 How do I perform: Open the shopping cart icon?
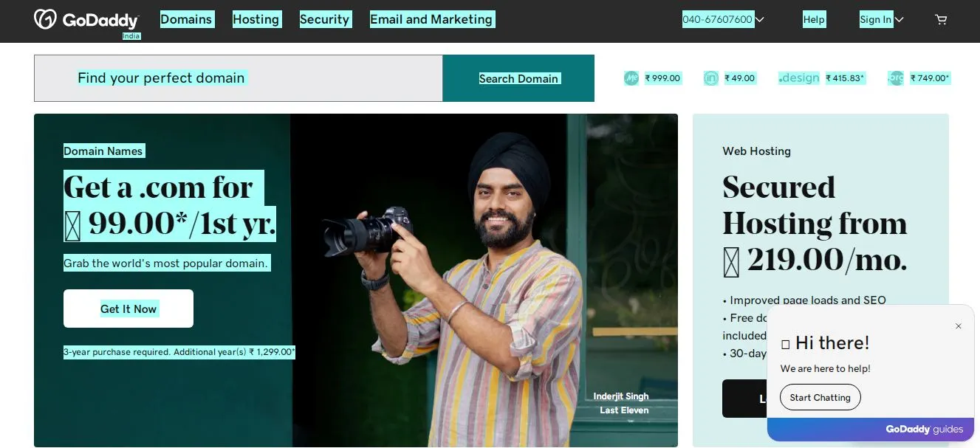(941, 20)
